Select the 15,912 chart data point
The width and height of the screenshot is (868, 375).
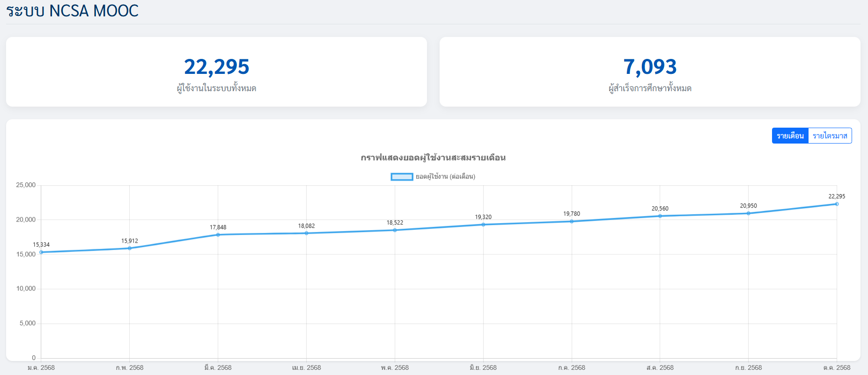[130, 248]
